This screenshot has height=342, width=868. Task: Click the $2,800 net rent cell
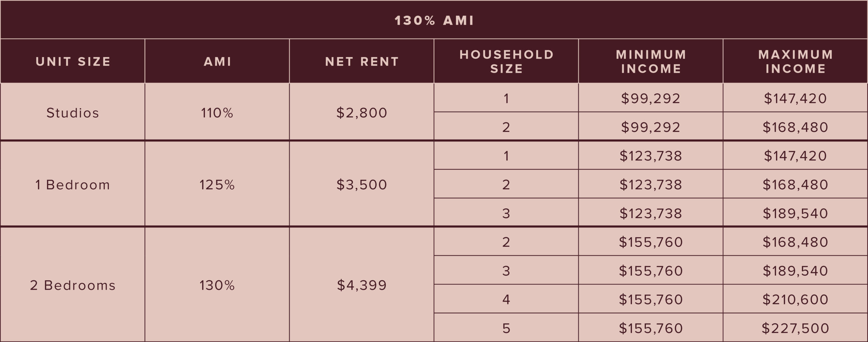coord(362,113)
